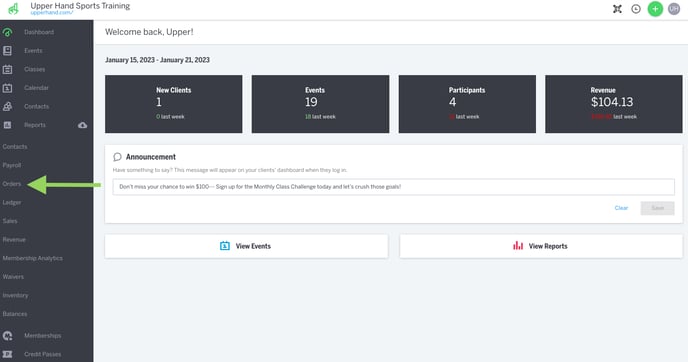The width and height of the screenshot is (688, 362).
Task: Open Membership Analytics report
Action: click(x=32, y=258)
